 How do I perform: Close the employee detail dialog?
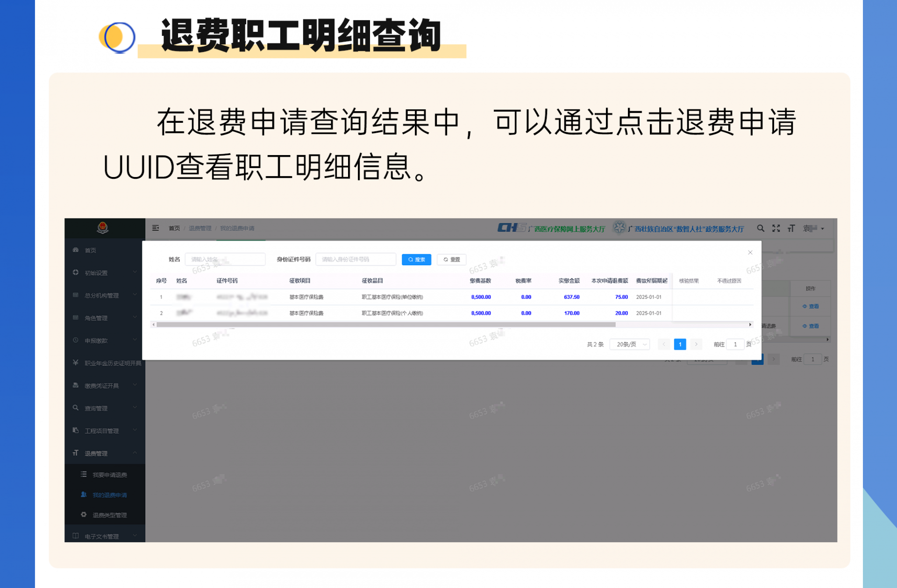(750, 252)
